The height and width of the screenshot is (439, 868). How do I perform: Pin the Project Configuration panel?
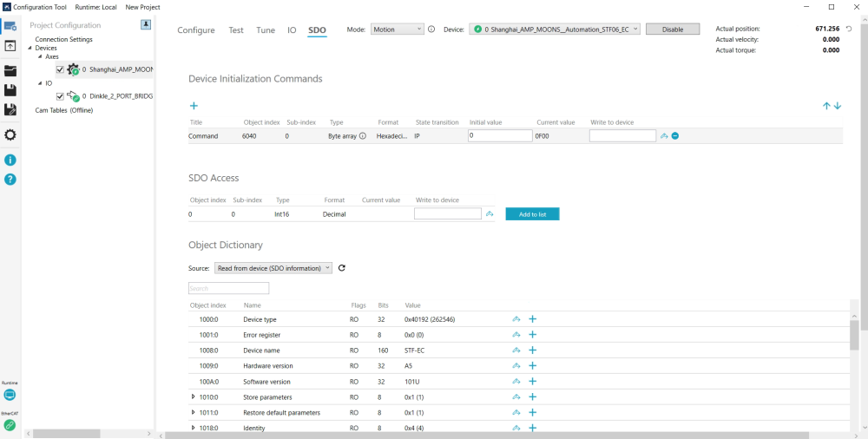click(146, 25)
